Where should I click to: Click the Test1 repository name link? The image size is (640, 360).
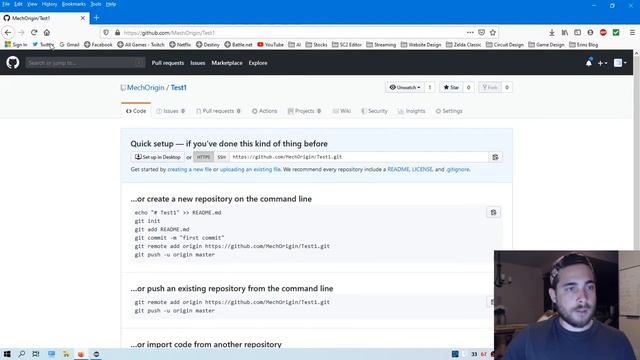(x=179, y=87)
